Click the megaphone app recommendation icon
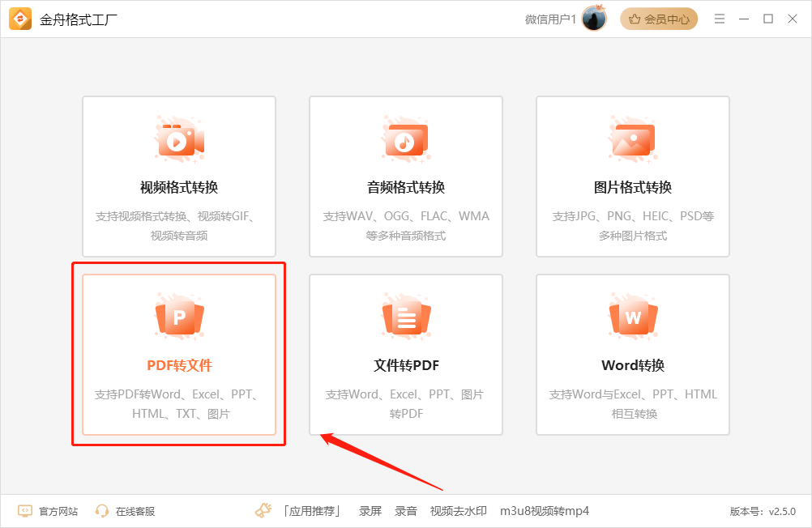 pyautogui.click(x=263, y=510)
